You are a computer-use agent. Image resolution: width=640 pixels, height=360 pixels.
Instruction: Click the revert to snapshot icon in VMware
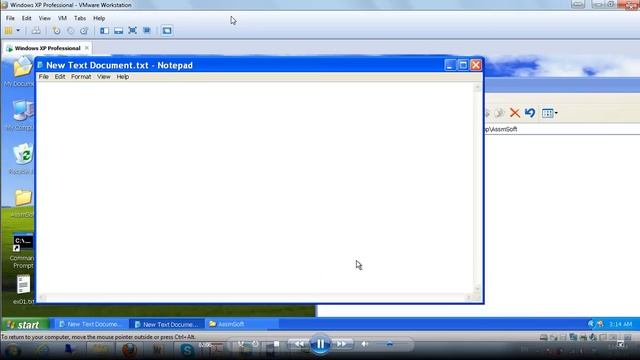click(x=70, y=31)
